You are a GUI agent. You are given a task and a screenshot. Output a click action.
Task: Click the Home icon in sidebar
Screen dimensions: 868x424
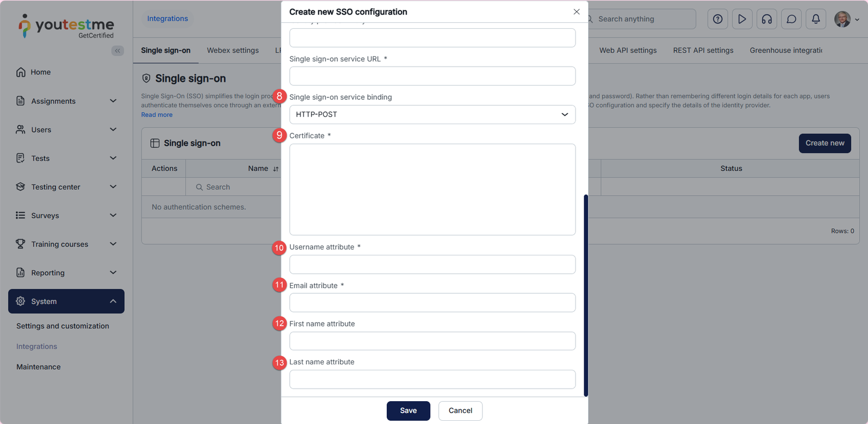pos(21,72)
